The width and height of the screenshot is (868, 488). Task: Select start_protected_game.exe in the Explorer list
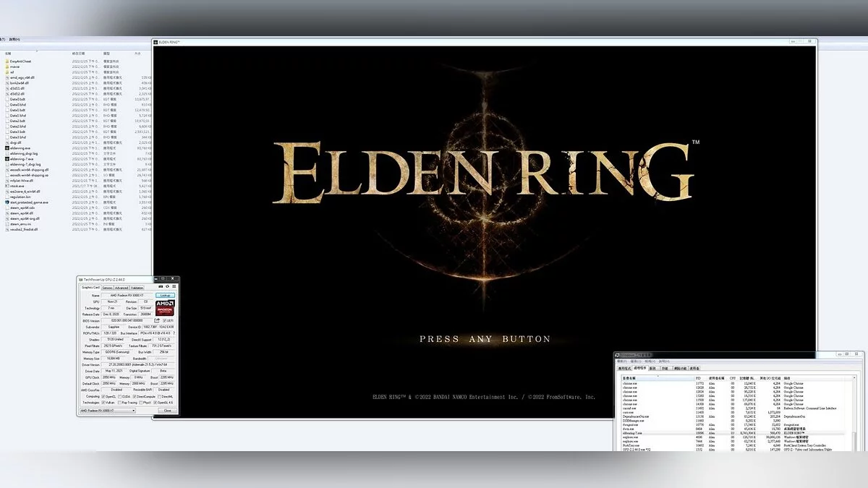click(26, 202)
